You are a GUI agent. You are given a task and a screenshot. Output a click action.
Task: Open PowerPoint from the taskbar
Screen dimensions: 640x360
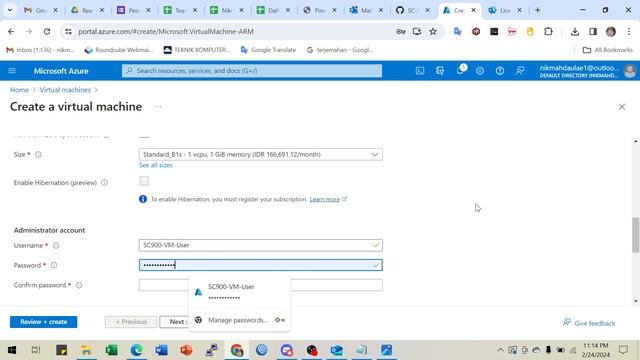186,350
